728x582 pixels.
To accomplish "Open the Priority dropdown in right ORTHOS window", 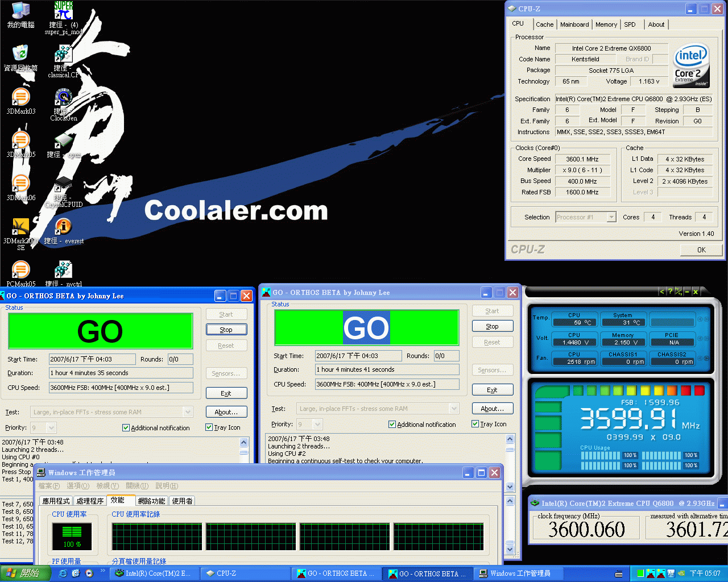I will (x=317, y=424).
